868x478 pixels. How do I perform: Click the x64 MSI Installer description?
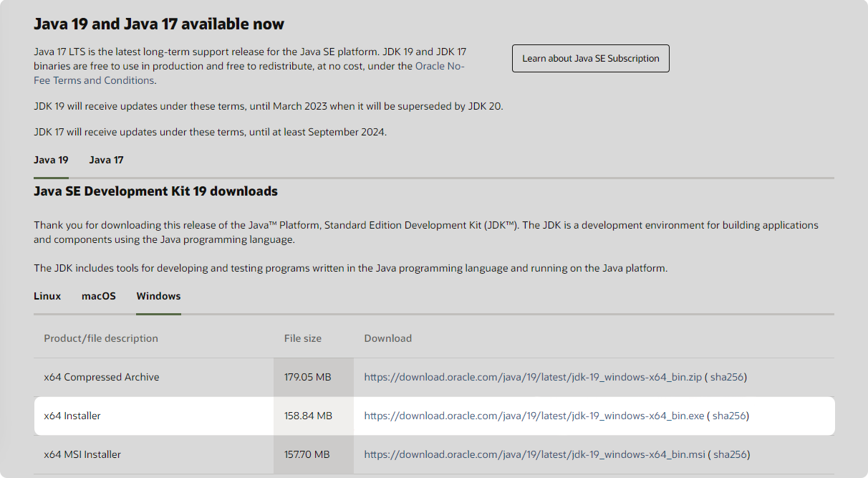pyautogui.click(x=82, y=454)
